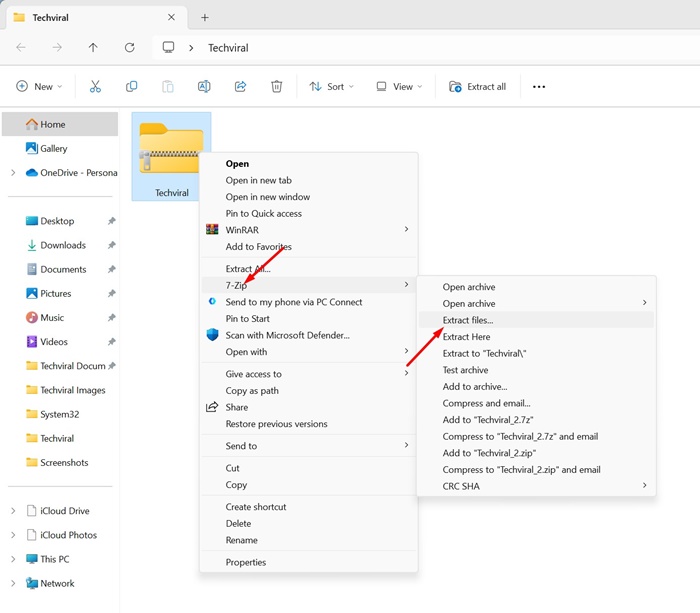Select Extract Here in 7-Zip submenu

[x=536, y=337]
